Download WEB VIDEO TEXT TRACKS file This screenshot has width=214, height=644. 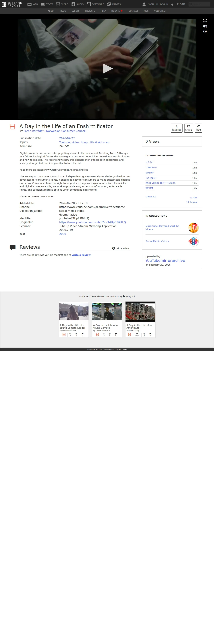click(x=161, y=183)
